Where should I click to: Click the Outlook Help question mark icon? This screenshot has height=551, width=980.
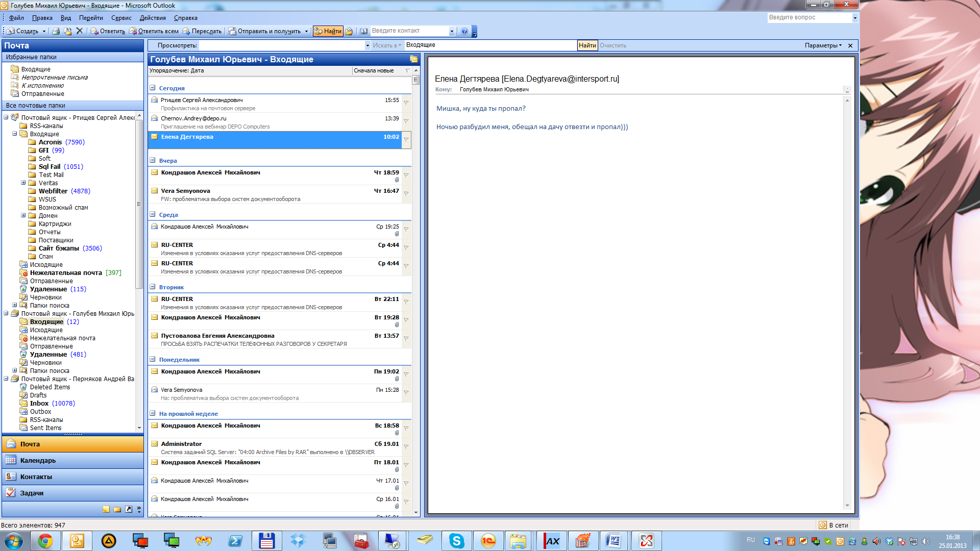pos(464,31)
